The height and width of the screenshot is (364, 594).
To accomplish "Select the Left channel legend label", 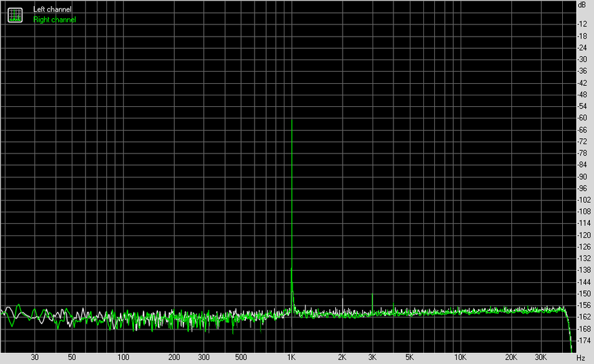I will click(x=52, y=9).
